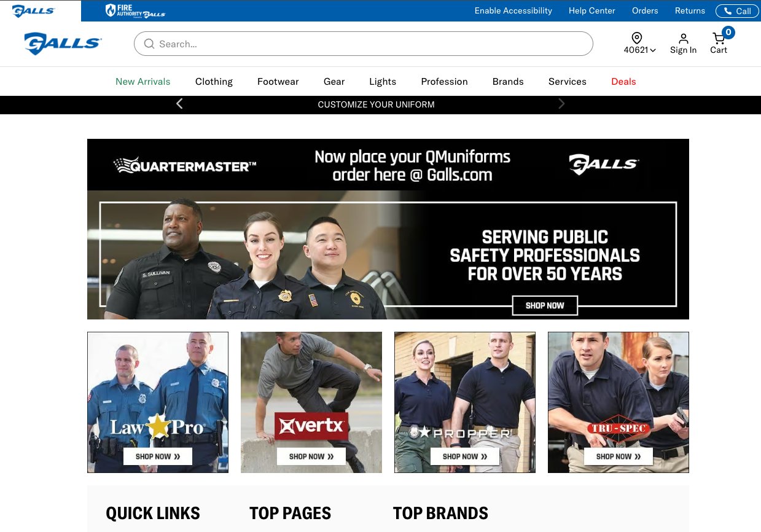Expand the 40621 zip code dropdown
This screenshot has height=532, width=761.
[640, 50]
